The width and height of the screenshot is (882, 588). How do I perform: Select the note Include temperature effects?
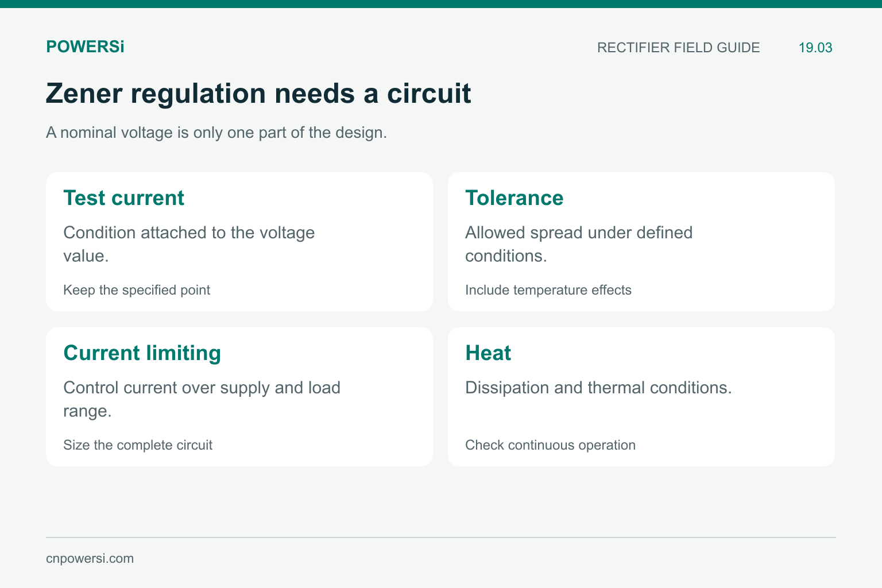pyautogui.click(x=548, y=290)
